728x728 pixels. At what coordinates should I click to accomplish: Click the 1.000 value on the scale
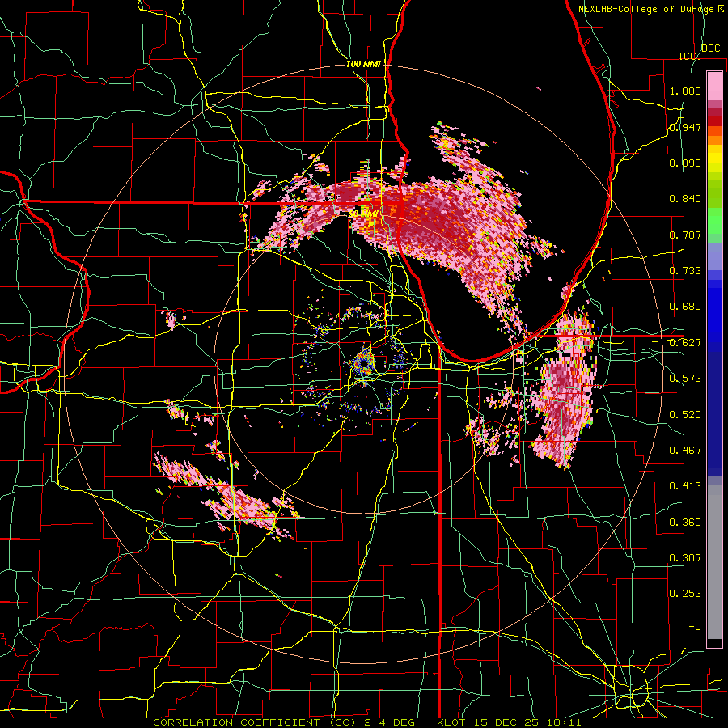click(685, 91)
